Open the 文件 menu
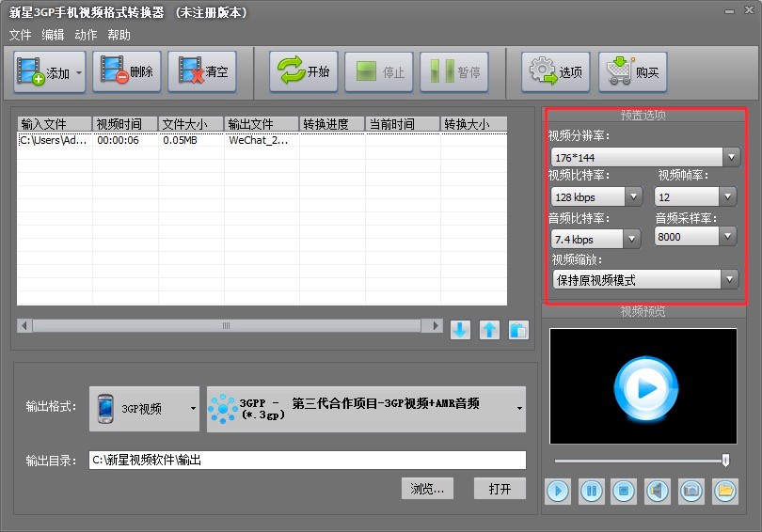This screenshot has height=532, width=762. tap(21, 35)
